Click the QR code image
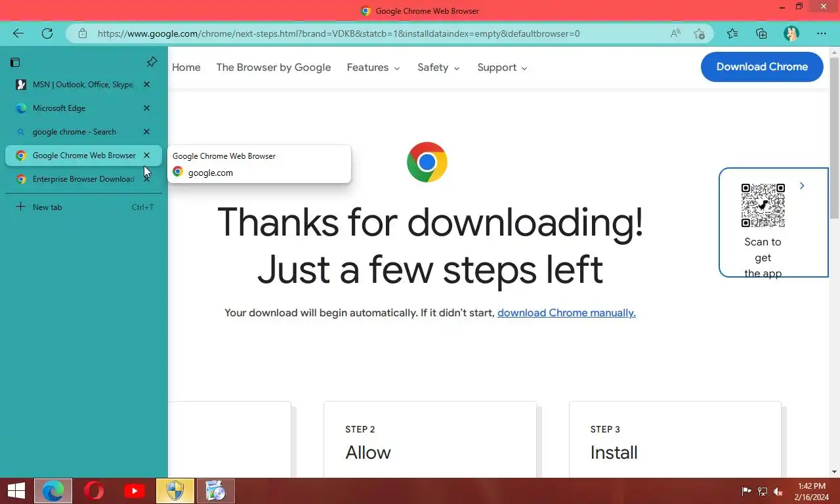Viewport: 840px width, 504px height. [763, 205]
